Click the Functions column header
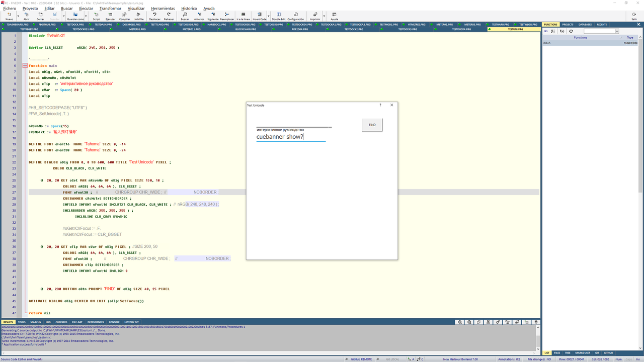The image size is (644, 362). [x=581, y=37]
